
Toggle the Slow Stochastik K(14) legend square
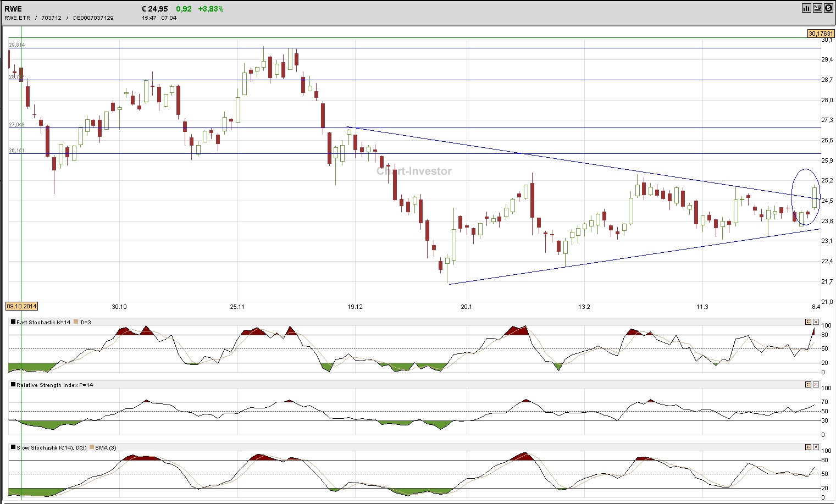coord(13,447)
